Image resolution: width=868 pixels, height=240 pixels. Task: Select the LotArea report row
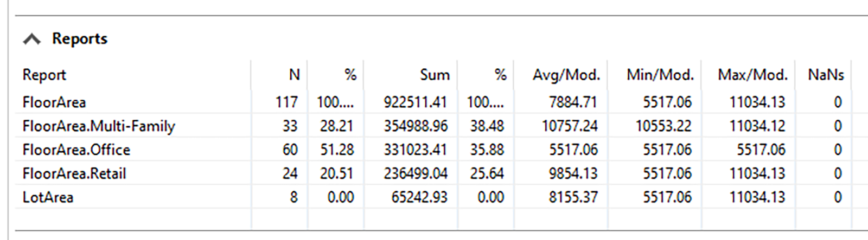[x=48, y=197]
